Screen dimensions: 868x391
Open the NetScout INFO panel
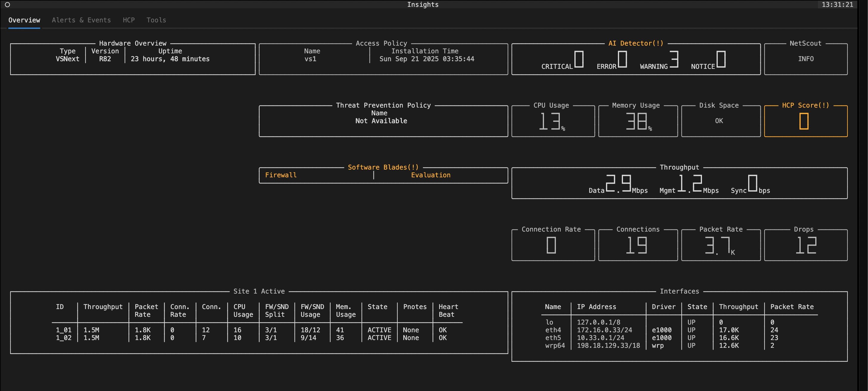click(x=805, y=59)
